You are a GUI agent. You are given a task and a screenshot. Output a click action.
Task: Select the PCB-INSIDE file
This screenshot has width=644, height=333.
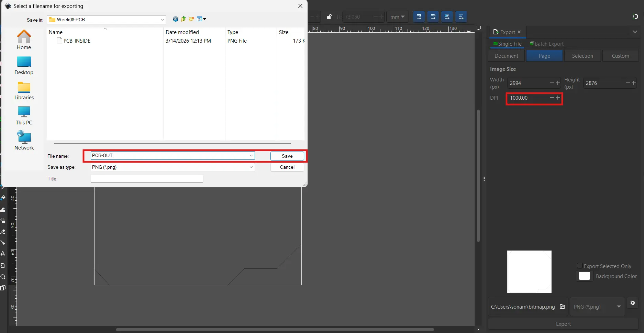(77, 41)
